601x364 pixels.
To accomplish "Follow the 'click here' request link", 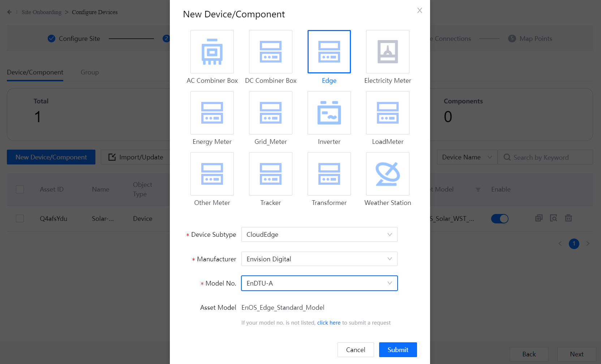I will pos(329,323).
